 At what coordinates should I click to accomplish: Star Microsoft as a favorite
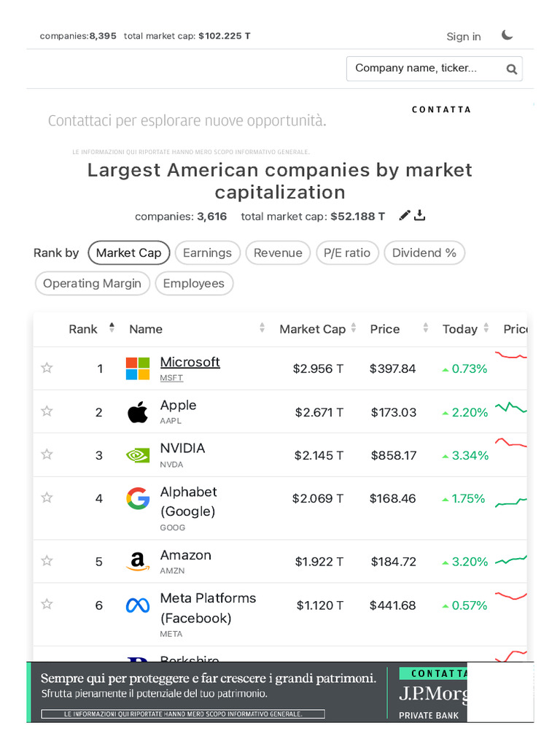tap(47, 368)
